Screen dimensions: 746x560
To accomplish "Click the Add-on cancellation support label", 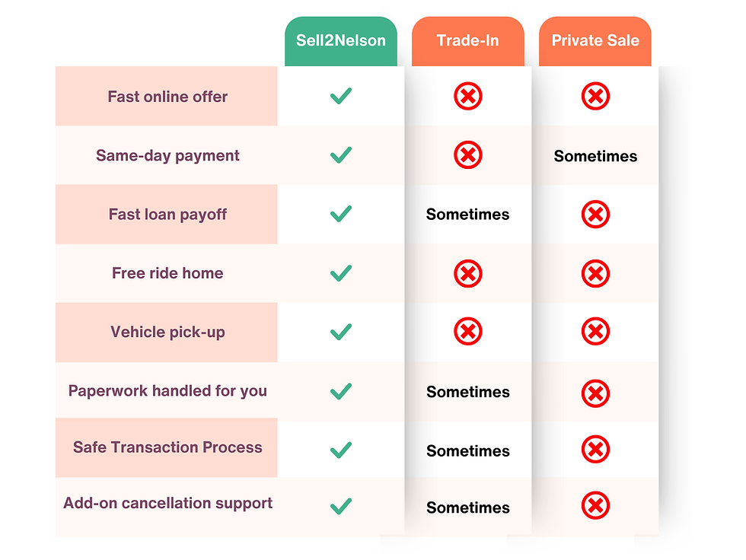I will click(167, 503).
